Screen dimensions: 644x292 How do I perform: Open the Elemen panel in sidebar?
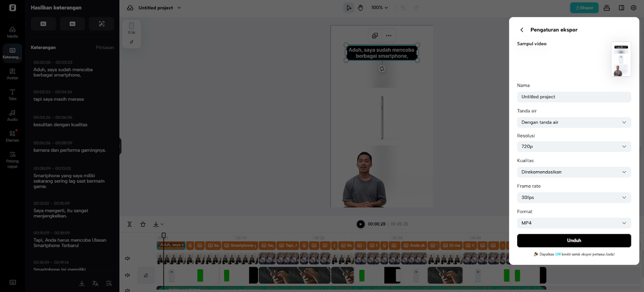click(13, 136)
